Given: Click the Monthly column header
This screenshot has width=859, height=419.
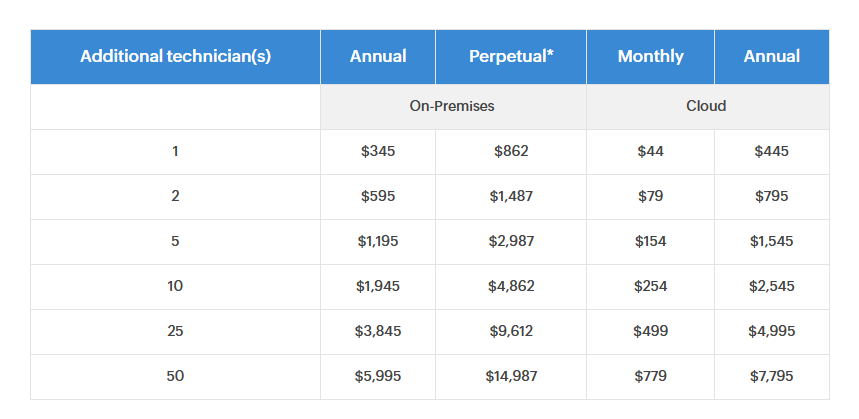Looking at the screenshot, I should tap(650, 56).
